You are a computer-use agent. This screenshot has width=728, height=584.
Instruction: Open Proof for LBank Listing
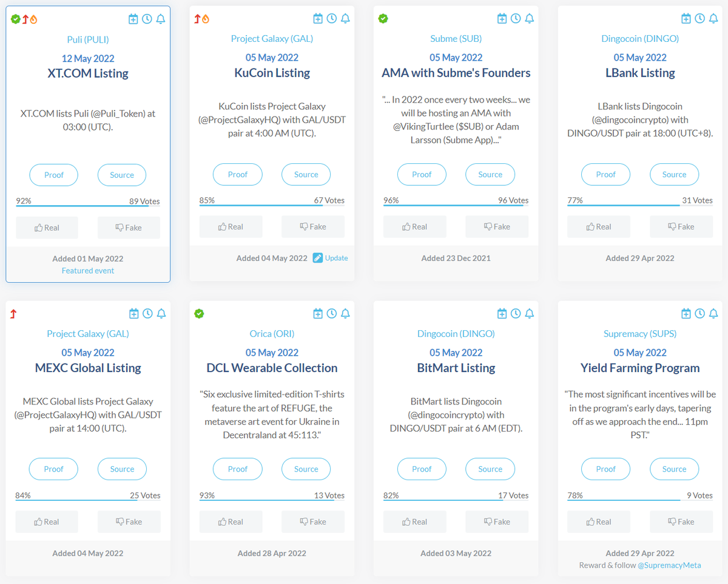[605, 174]
